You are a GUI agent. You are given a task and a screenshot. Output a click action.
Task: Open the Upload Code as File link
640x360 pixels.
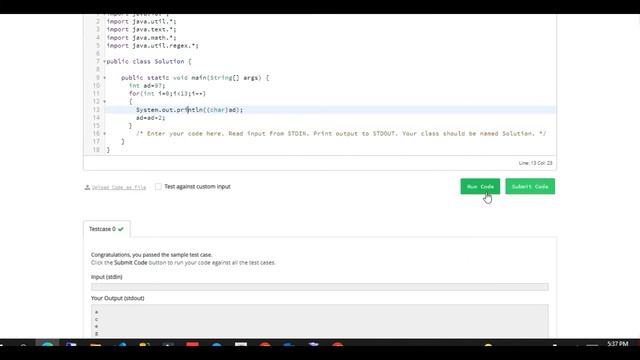coord(119,187)
